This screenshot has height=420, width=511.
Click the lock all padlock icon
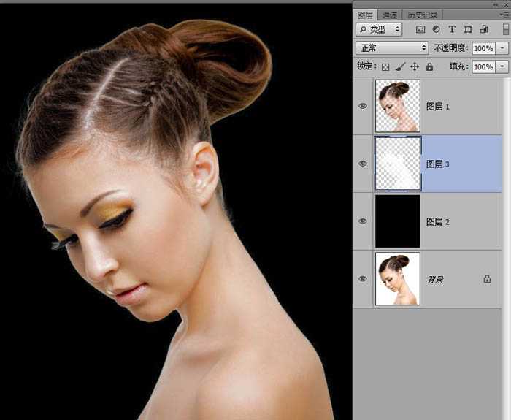tap(429, 66)
